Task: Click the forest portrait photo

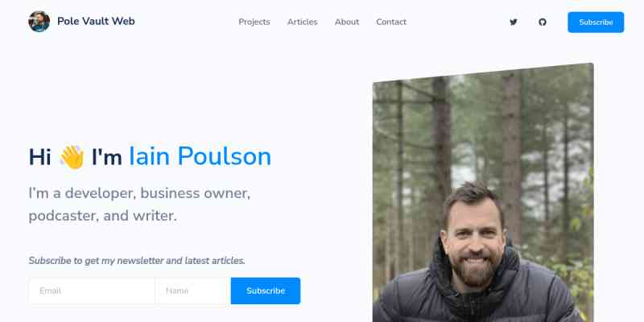Action: 483,192
